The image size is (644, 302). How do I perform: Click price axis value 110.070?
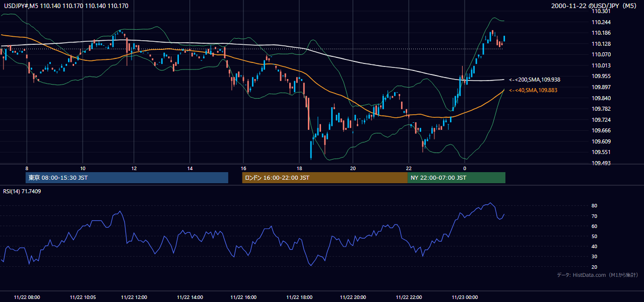602,54
